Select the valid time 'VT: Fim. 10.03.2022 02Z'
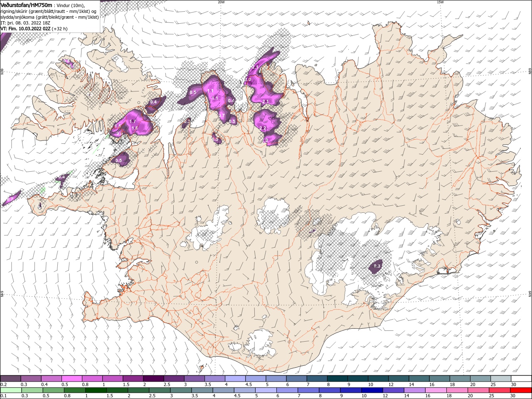 pos(25,29)
